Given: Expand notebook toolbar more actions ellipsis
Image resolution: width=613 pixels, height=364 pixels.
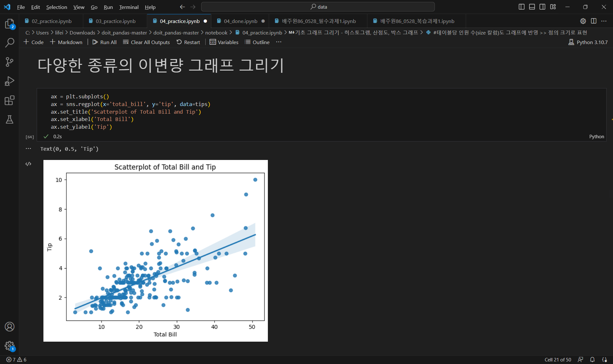Looking at the screenshot, I should 279,42.
